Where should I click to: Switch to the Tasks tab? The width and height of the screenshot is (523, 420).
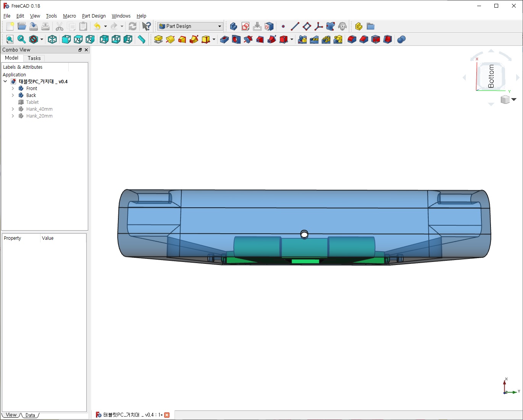34,58
